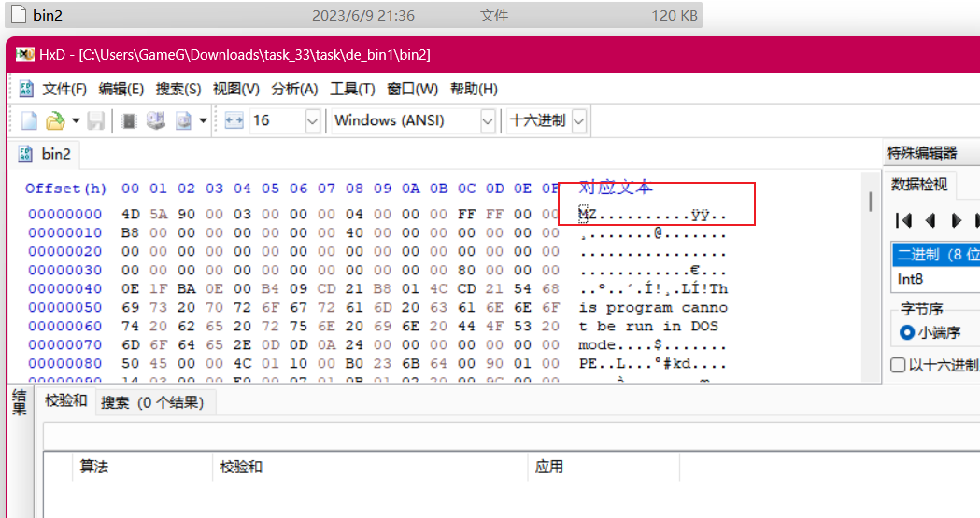Click offset label 00000040
This screenshot has width=980, height=518.
tap(65, 289)
